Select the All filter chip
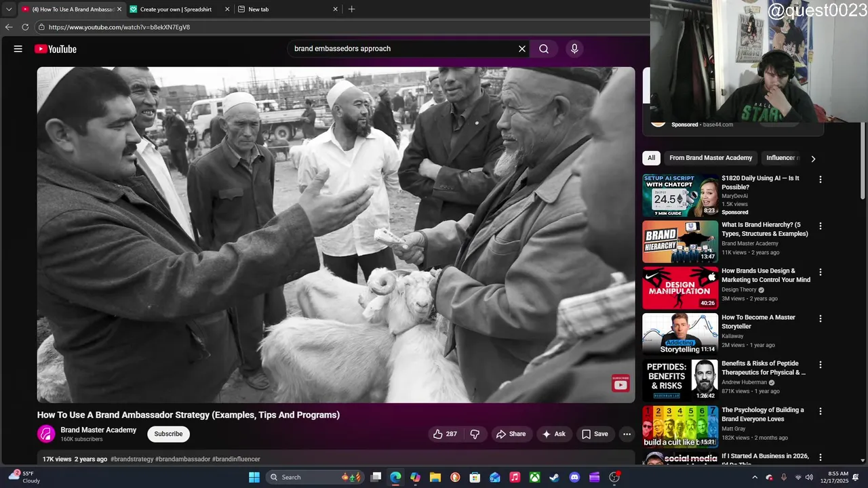Screen dimensions: 868x488 (x=651, y=158)
